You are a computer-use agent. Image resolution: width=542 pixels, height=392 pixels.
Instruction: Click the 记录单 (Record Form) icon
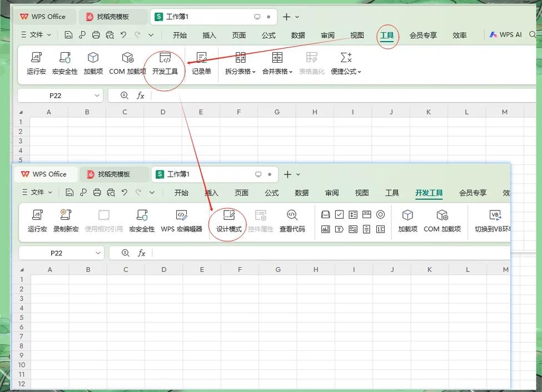click(201, 63)
